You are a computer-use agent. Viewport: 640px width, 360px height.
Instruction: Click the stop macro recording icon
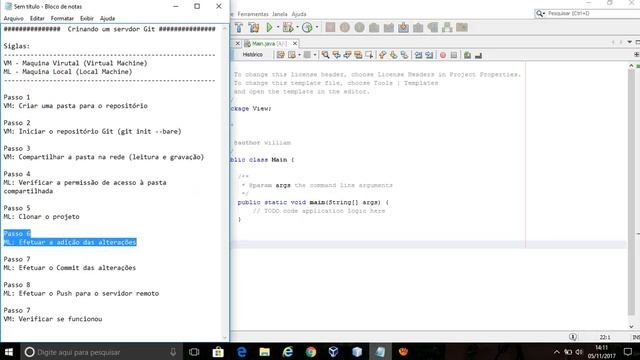(x=454, y=55)
